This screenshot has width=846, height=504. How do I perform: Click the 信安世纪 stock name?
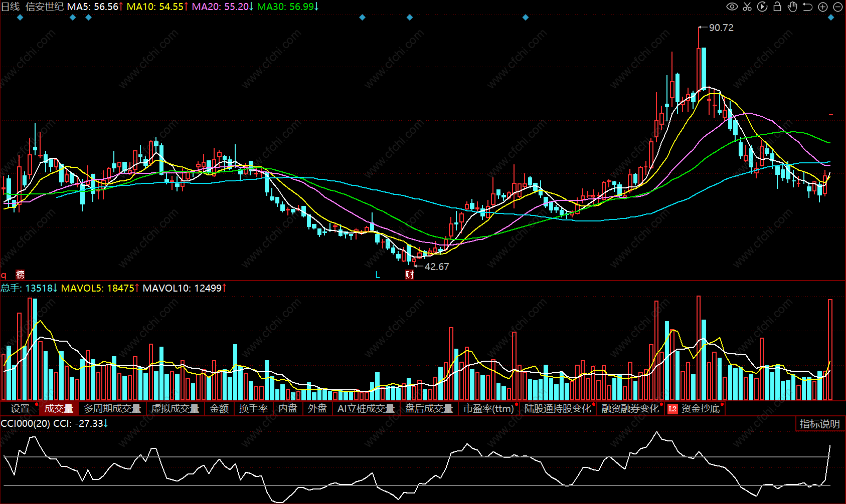45,7
